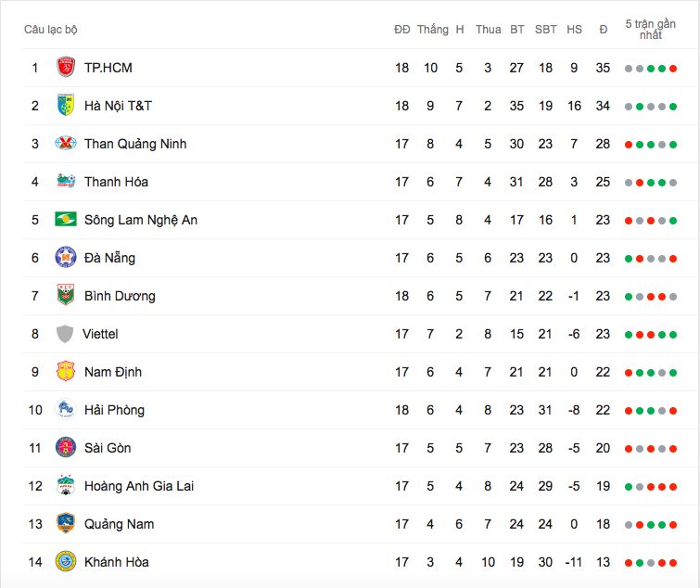Click the Nam Định club badge
Viewport: 700px width, 588px height.
[65, 372]
